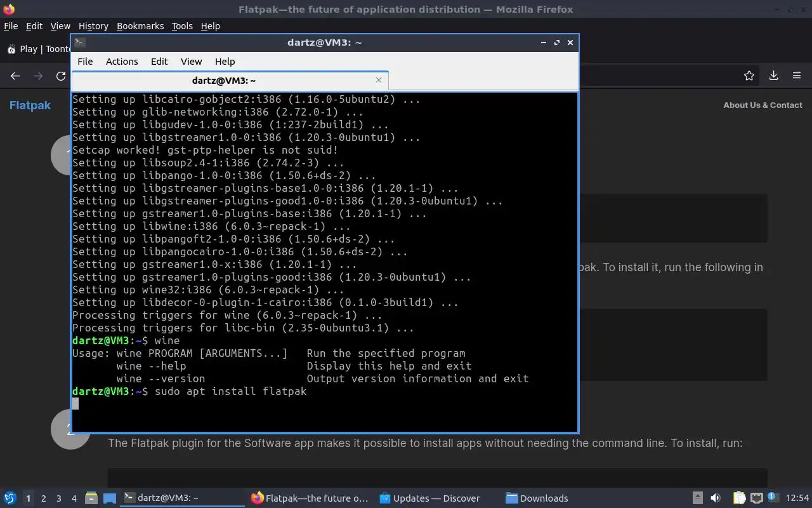812x508 pixels.
Task: Click 'Setting up libsoup2.4-1:i386' output line
Action: click(x=208, y=163)
